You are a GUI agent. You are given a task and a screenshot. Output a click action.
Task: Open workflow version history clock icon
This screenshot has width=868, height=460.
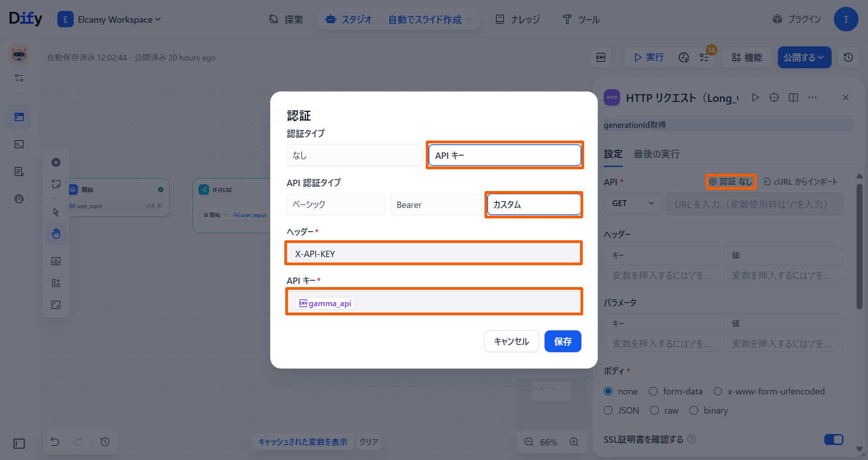[848, 57]
